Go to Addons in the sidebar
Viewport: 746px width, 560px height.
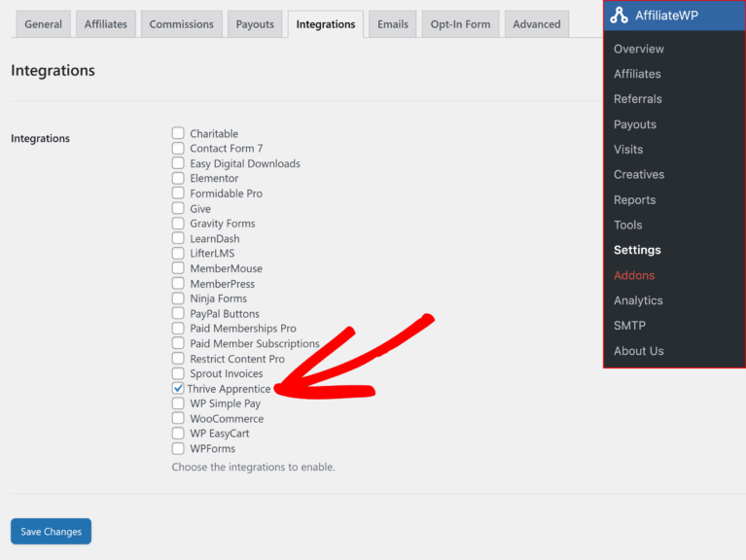(634, 275)
